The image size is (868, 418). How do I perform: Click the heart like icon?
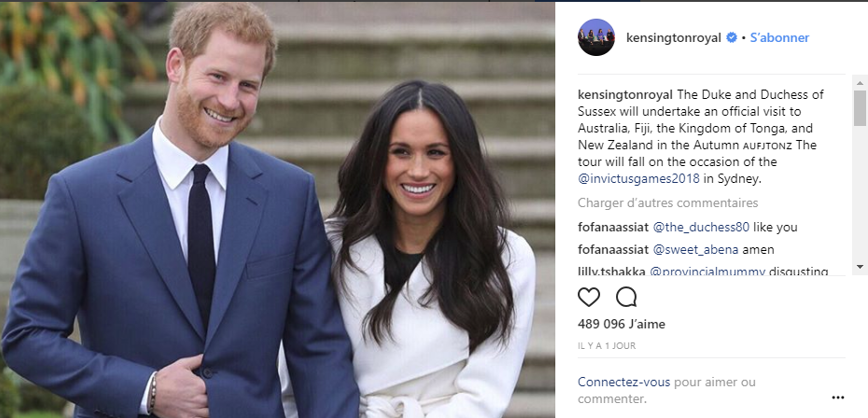pyautogui.click(x=588, y=298)
